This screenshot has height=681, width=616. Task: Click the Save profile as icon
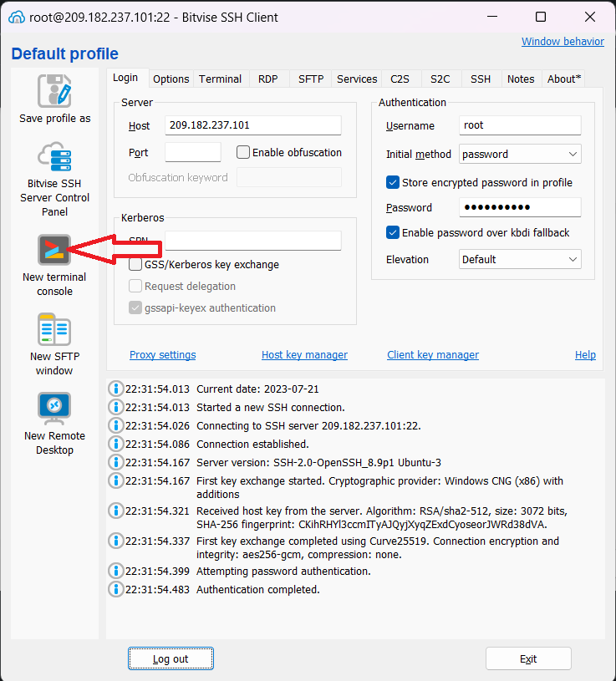pos(54,91)
